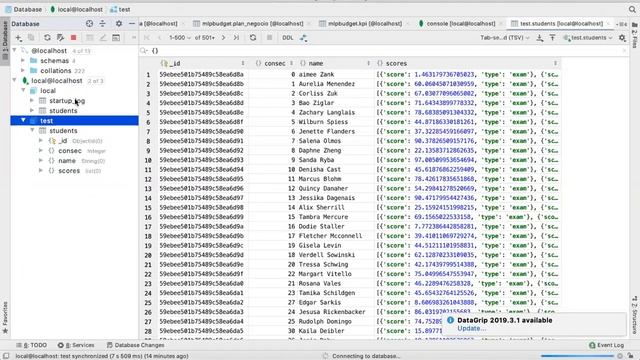Open the Services tool window
This screenshot has width=640, height=360.
click(76, 345)
